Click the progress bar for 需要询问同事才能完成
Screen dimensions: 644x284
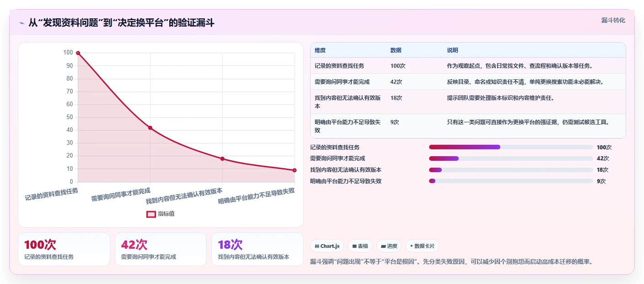pos(511,158)
